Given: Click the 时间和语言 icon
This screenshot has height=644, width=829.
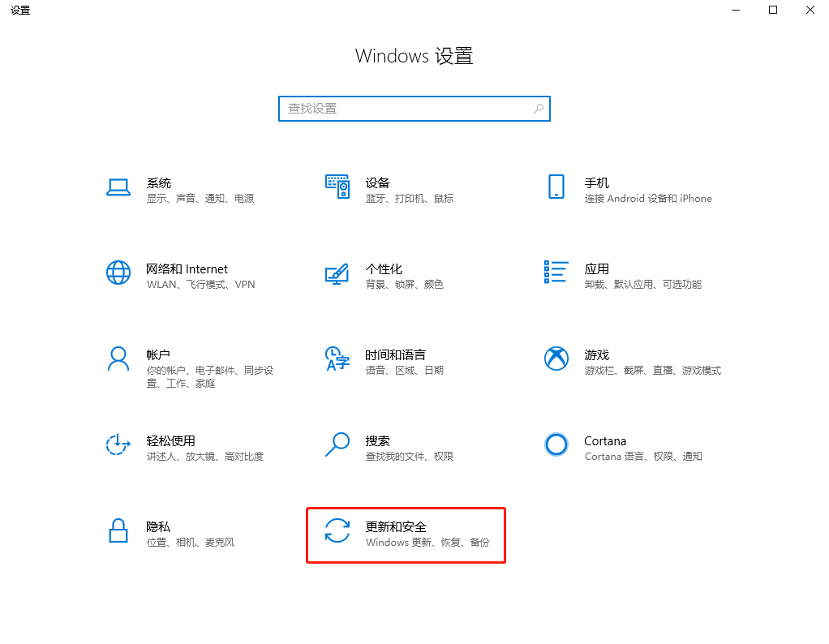Looking at the screenshot, I should click(337, 358).
